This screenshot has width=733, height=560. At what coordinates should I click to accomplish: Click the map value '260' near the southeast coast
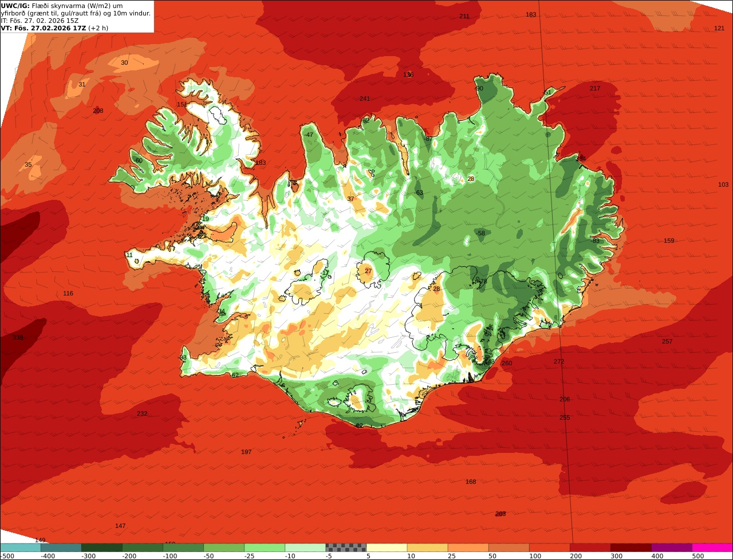(x=507, y=363)
